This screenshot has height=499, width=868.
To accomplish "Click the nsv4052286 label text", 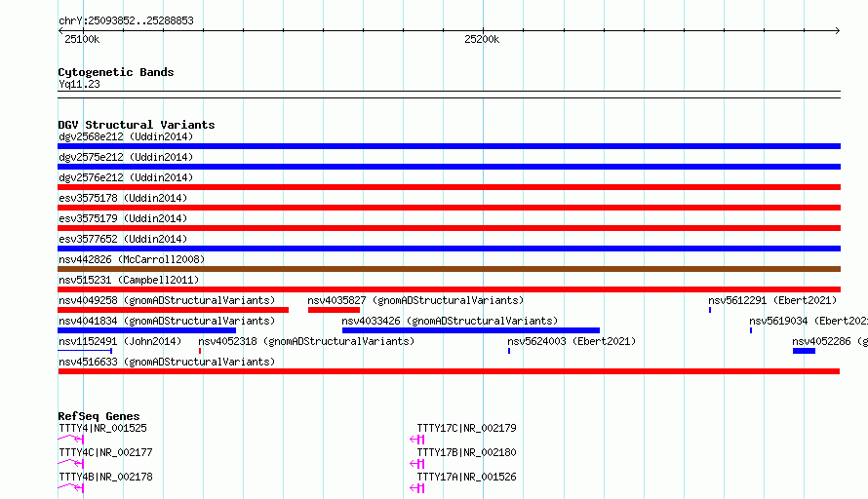I will (x=830, y=341).
